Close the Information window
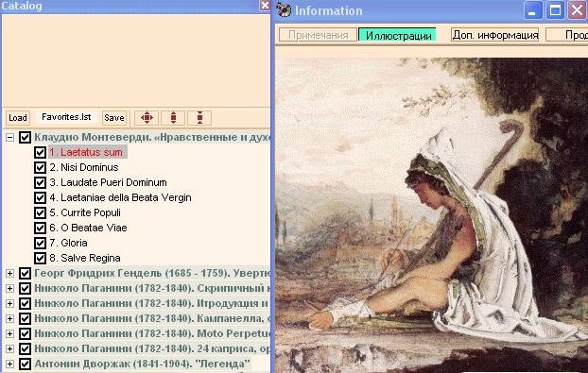The width and height of the screenshot is (588, 373). [x=578, y=10]
